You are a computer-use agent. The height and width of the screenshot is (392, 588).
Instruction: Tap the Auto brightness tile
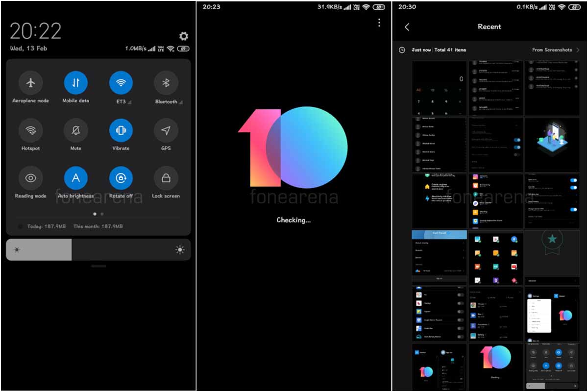click(x=76, y=178)
